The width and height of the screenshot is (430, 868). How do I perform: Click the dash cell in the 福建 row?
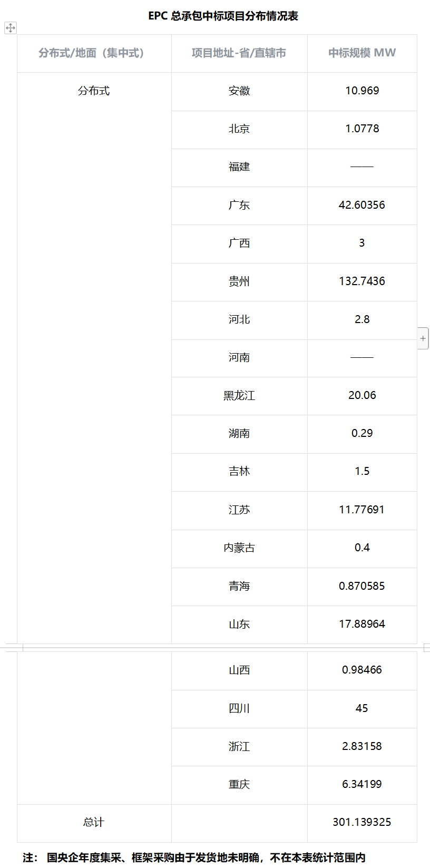coord(362,167)
